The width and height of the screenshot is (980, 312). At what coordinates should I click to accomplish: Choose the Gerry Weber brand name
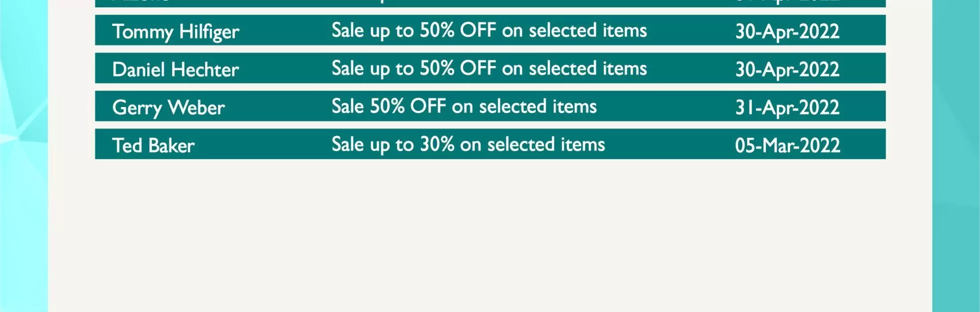click(169, 108)
